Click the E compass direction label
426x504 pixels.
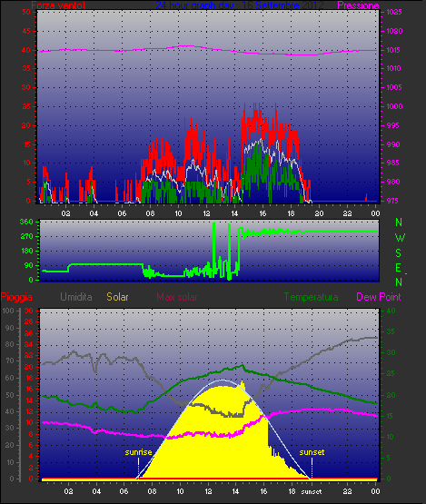[x=399, y=268]
